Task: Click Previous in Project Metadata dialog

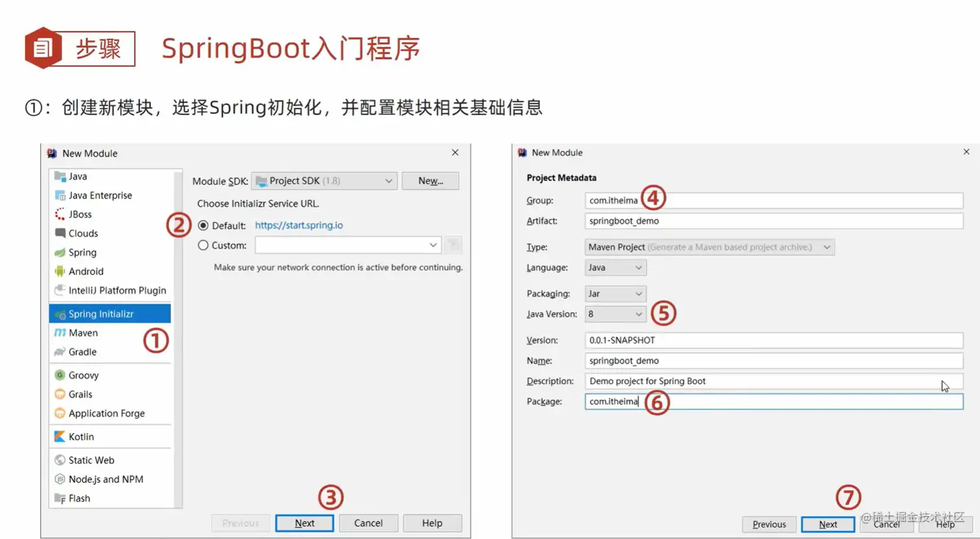Action: pos(769,524)
